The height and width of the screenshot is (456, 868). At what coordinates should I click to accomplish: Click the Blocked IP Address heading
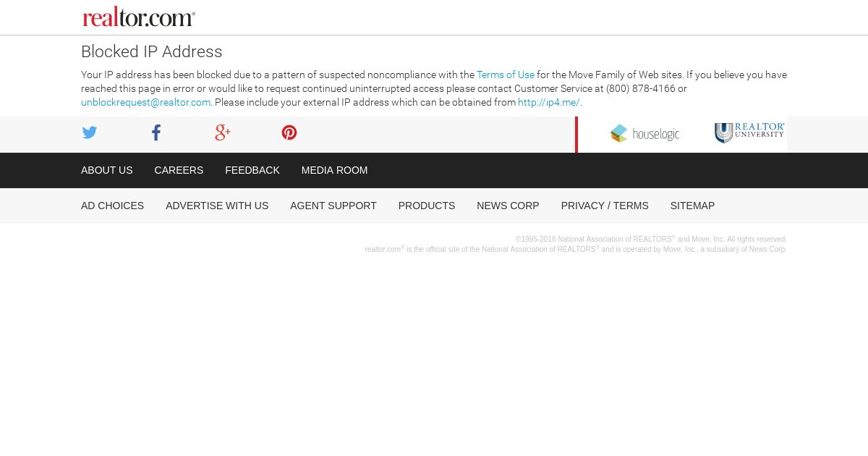tap(152, 51)
